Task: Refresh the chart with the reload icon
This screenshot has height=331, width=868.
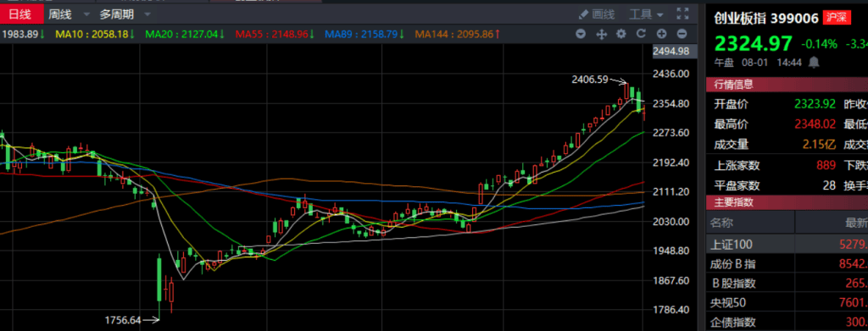Action: (641, 34)
